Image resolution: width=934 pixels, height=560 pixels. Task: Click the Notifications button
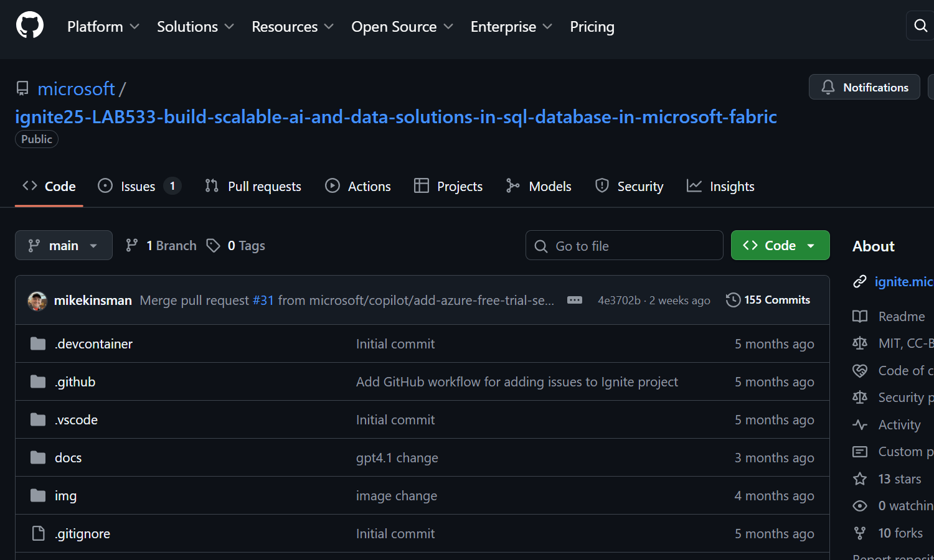pyautogui.click(x=864, y=88)
